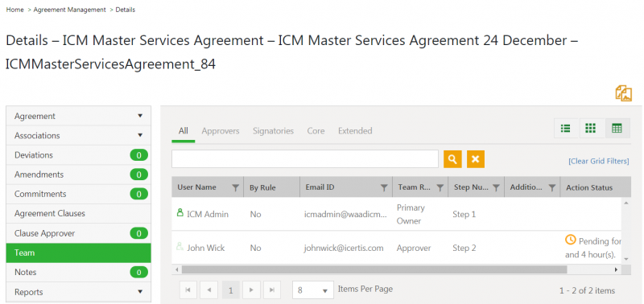The width and height of the screenshot is (644, 304).
Task: Switch to list view icon
Action: click(566, 129)
